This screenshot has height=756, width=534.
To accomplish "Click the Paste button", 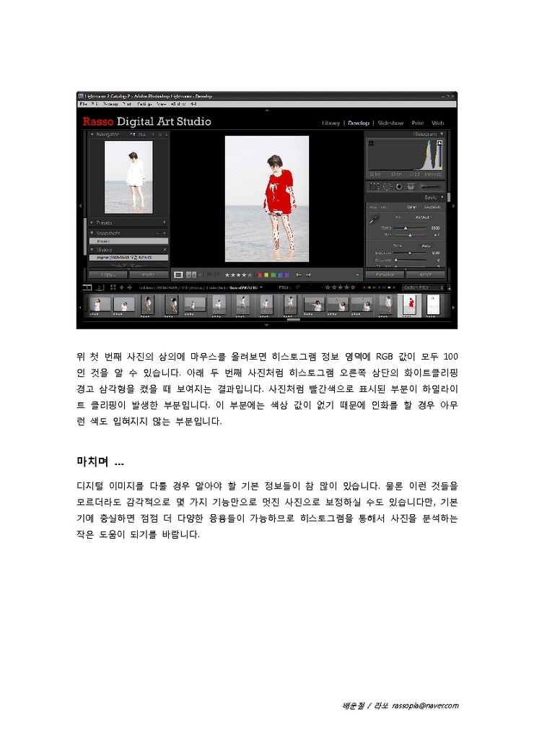I will click(x=149, y=275).
